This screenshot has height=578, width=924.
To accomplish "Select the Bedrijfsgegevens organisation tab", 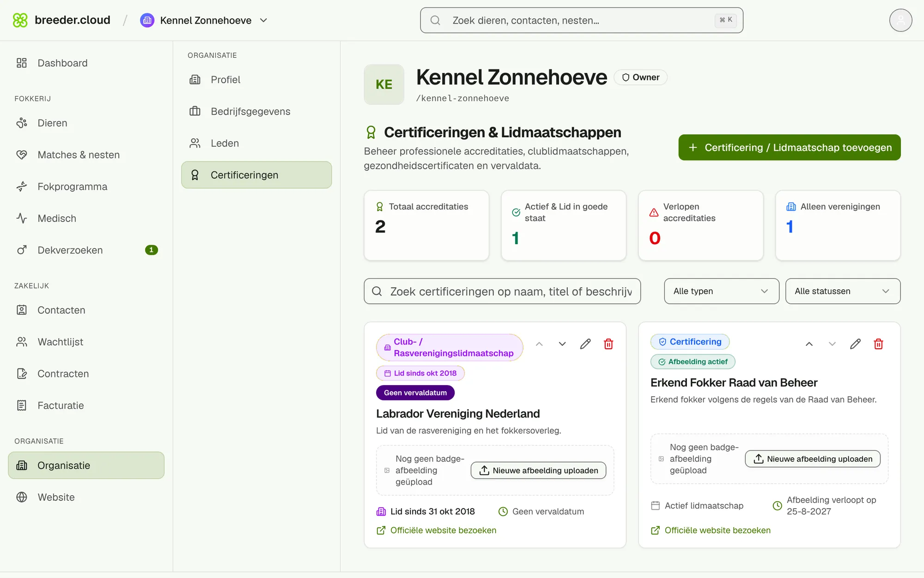I will pyautogui.click(x=256, y=111).
